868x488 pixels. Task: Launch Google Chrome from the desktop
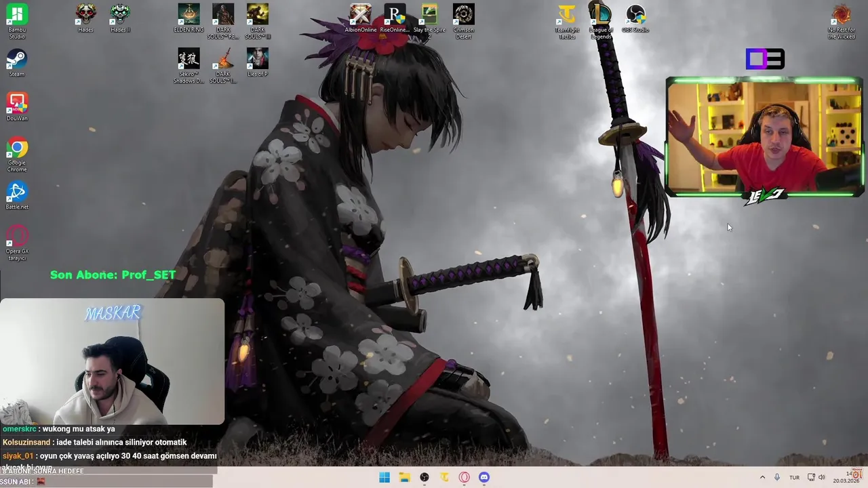pos(17,155)
